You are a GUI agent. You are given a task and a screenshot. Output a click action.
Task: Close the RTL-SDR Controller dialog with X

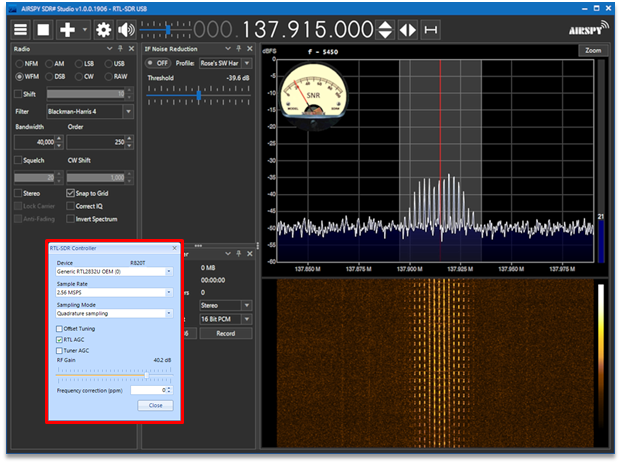(175, 248)
